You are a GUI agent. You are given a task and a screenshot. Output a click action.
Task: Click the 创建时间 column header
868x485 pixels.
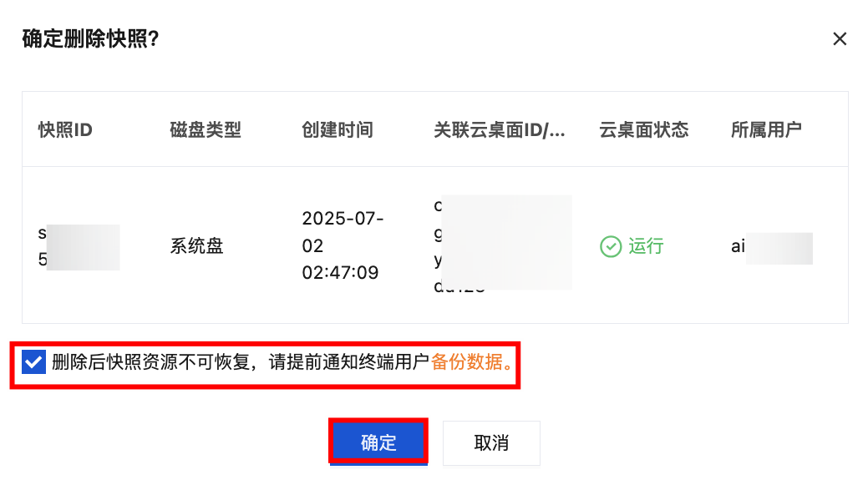[x=337, y=130]
